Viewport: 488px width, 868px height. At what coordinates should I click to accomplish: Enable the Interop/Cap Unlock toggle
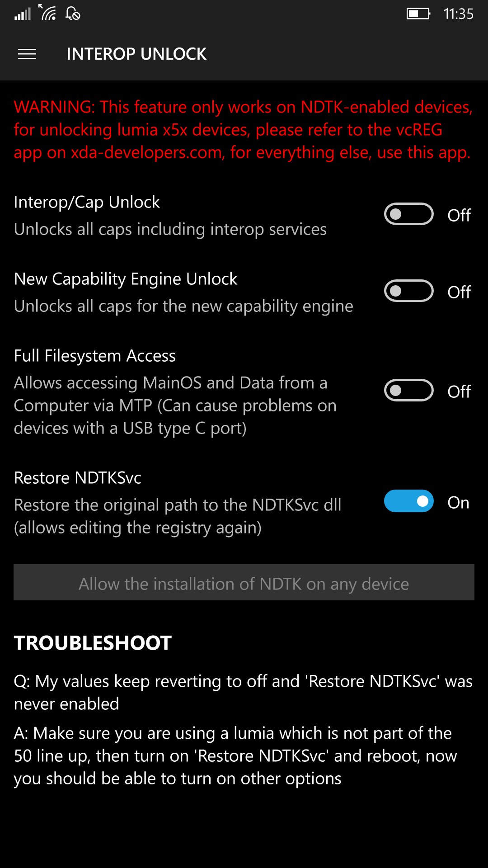click(409, 214)
